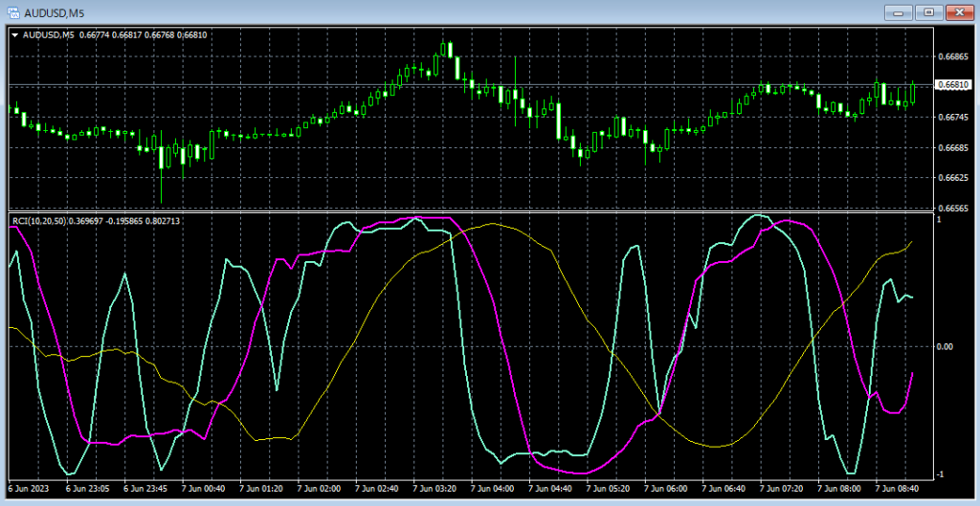The image size is (980, 506).
Task: Click the -1 level on indicator scale
Action: click(942, 474)
